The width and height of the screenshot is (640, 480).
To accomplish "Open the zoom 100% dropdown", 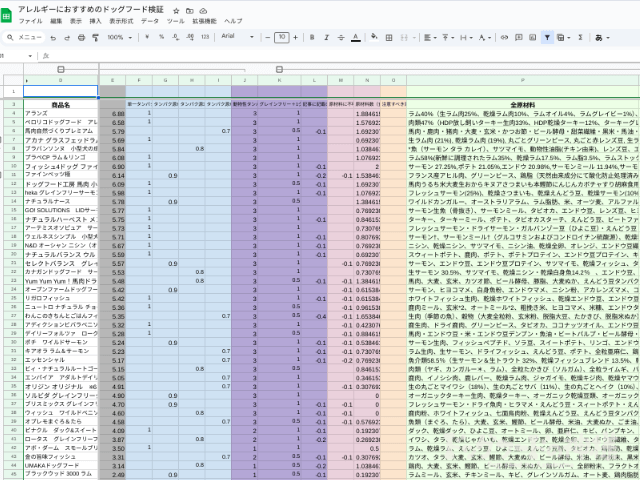I will pos(120,37).
